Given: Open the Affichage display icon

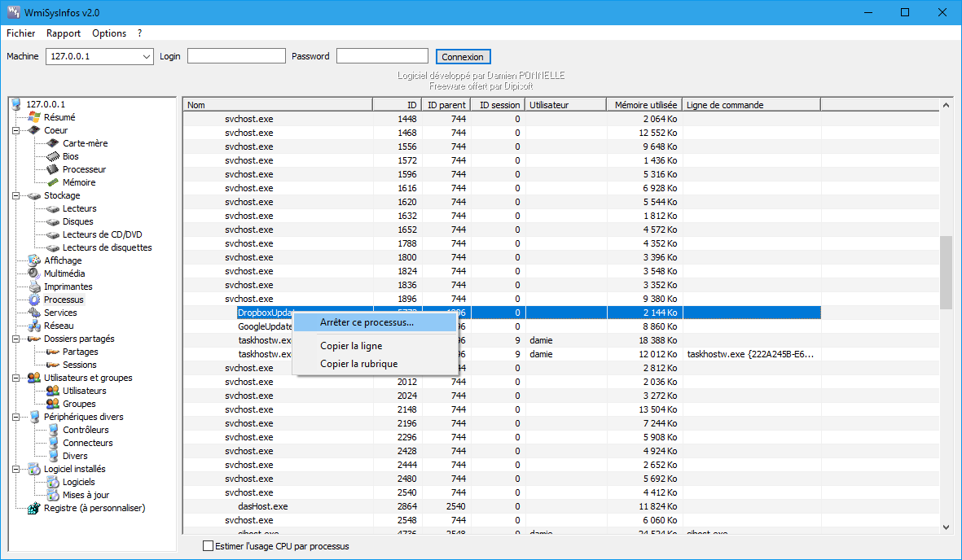Looking at the screenshot, I should pyautogui.click(x=34, y=260).
